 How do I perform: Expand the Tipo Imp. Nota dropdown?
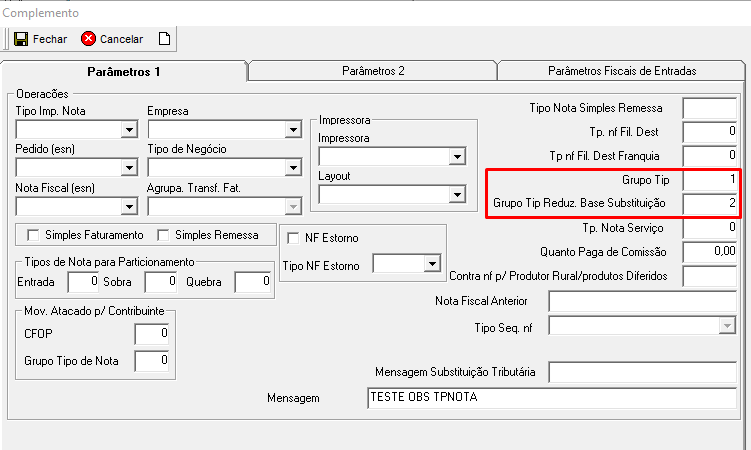(x=129, y=130)
